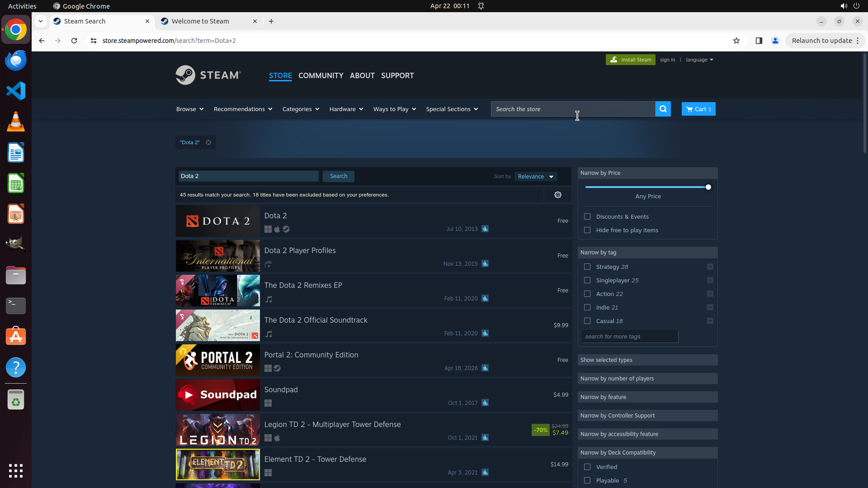The width and height of the screenshot is (868, 488).
Task: Enable the Discounts & Events checkbox
Action: (x=587, y=216)
